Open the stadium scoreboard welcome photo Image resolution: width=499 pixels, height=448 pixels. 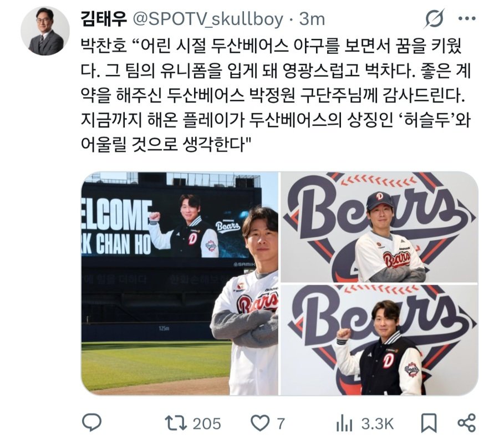[x=180, y=283]
